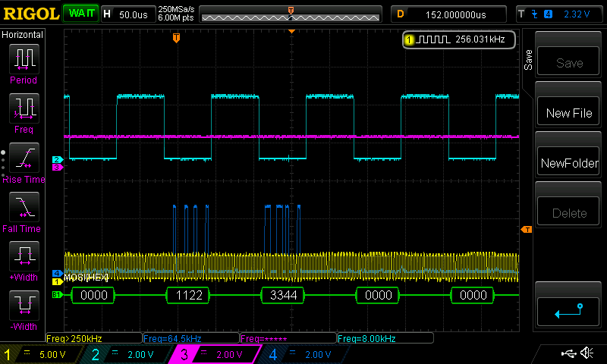The image size is (607, 364).
Task: Click the WAIT status indicator
Action: 81,14
